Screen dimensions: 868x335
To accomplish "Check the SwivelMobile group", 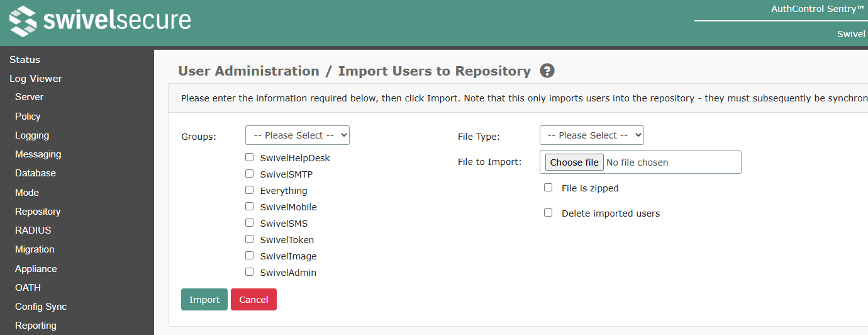I will tap(250, 207).
